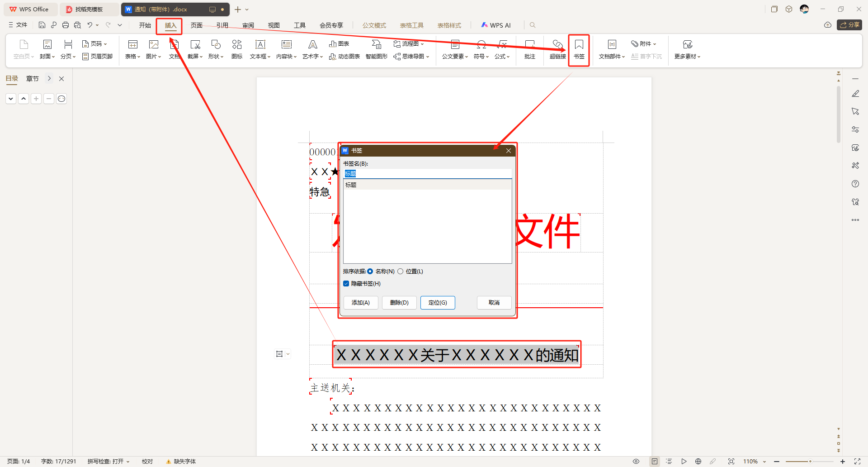This screenshot has width=868, height=467.
Task: Click the print icon in quick toolbar
Action: pos(66,25)
